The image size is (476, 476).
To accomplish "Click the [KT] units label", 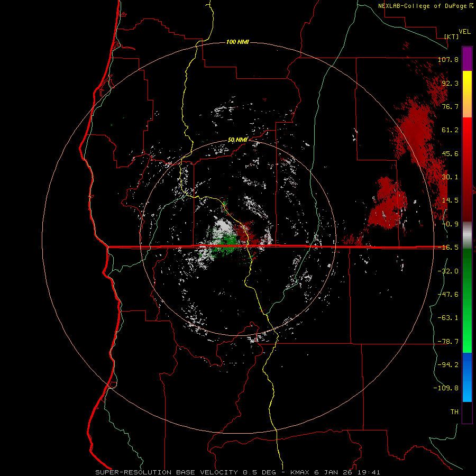I will point(452,36).
